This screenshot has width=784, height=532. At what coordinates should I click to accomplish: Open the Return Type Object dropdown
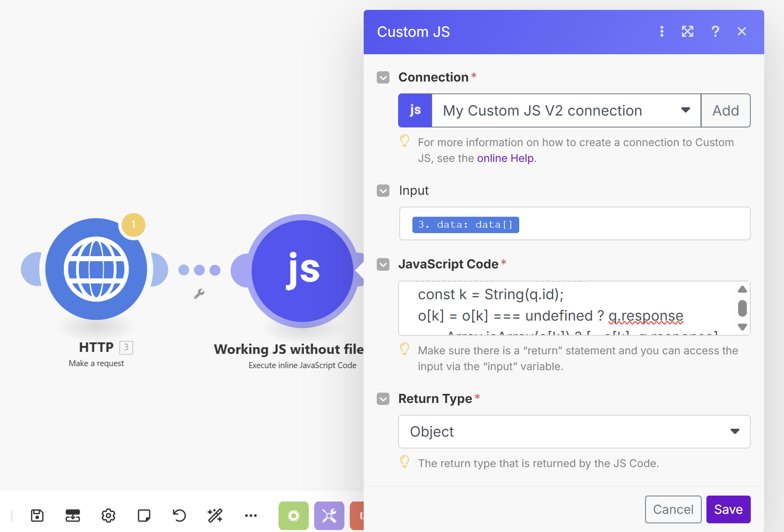click(574, 431)
